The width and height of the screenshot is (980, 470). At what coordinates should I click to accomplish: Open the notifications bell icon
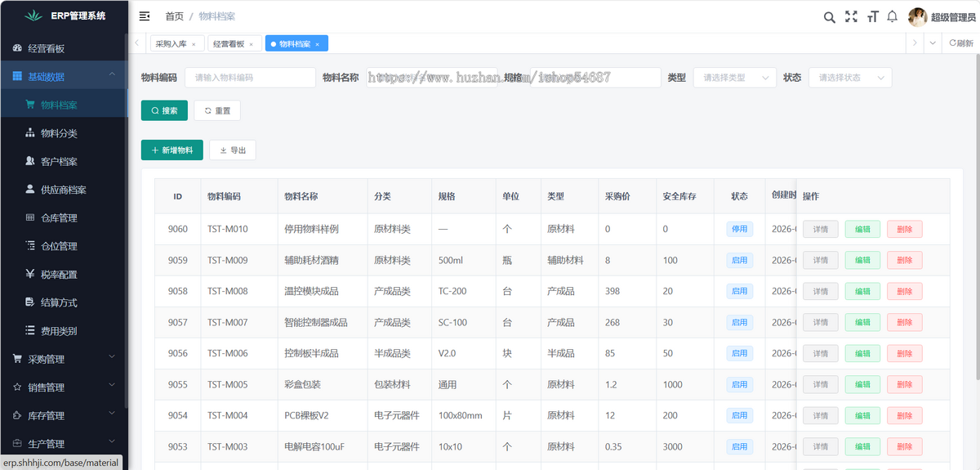point(893,17)
